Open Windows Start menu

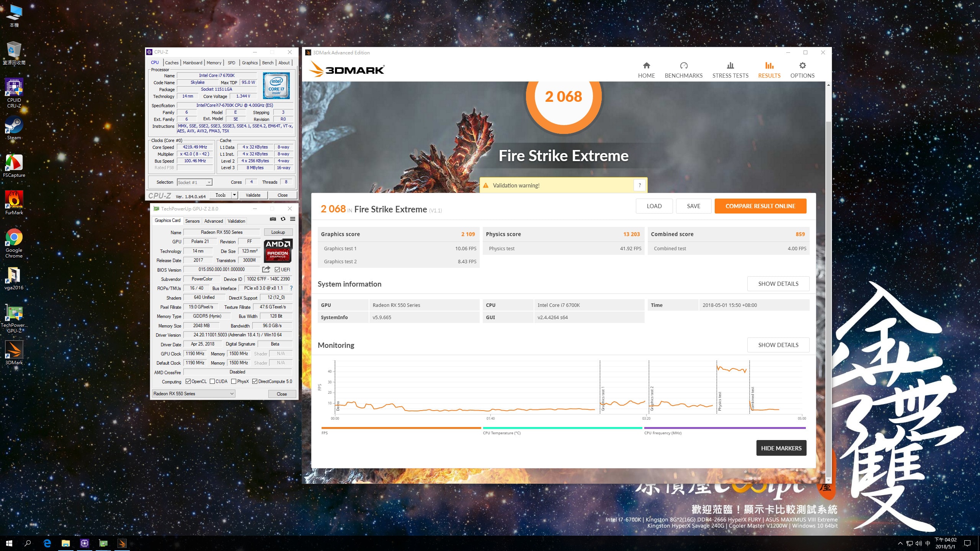[x=9, y=543]
